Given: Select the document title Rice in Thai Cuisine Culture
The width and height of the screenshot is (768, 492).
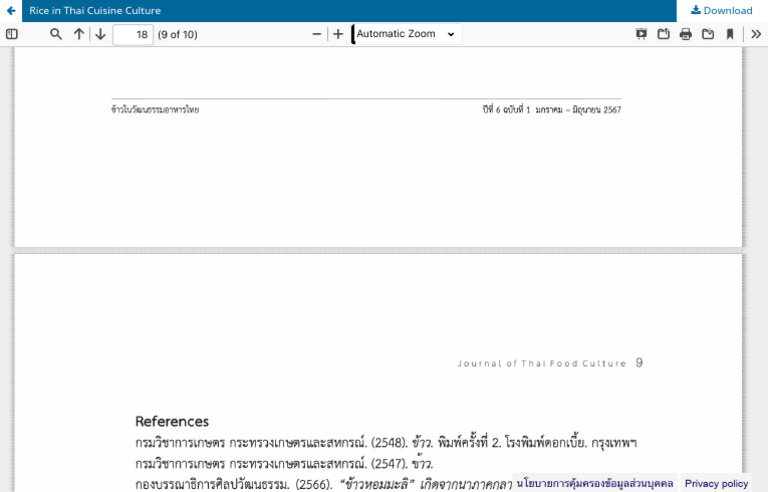Looking at the screenshot, I should point(95,10).
